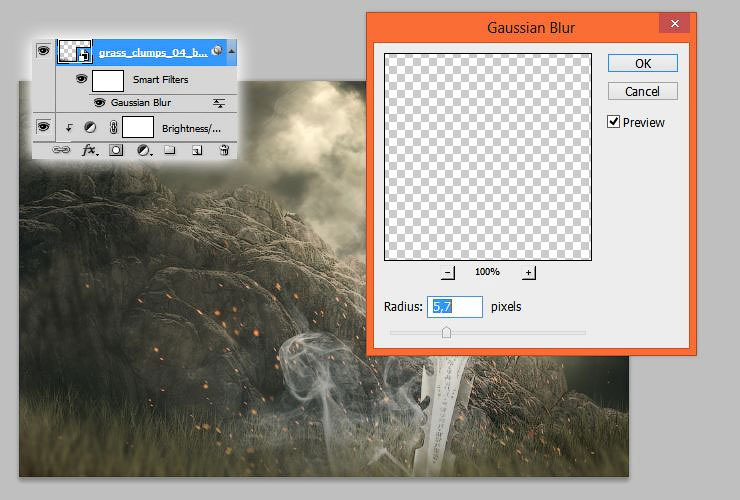Toggle Smart Filters visibility eye
Viewport: 740px width, 500px height.
click(x=82, y=79)
